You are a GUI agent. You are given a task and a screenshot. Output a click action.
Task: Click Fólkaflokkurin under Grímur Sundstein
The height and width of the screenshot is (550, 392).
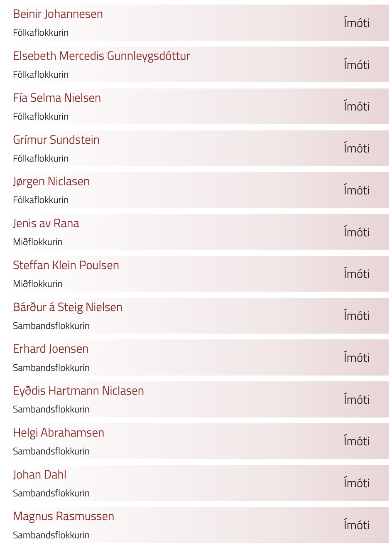[x=41, y=158]
